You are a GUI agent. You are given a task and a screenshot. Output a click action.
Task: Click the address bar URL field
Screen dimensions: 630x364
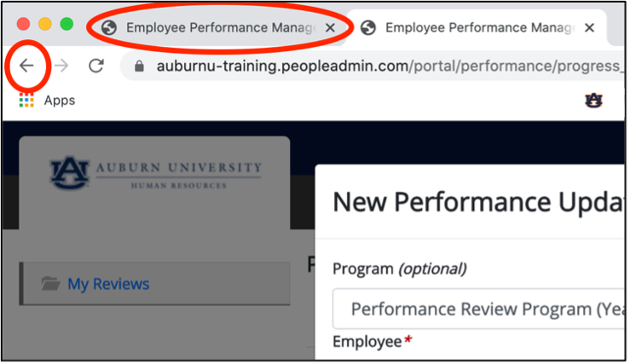coord(373,66)
